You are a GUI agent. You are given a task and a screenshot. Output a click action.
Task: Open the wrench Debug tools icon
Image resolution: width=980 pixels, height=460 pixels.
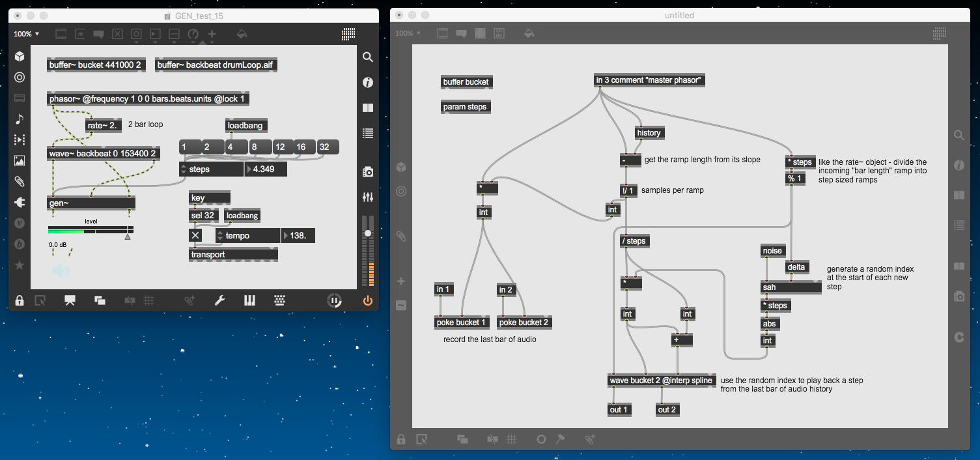(219, 300)
